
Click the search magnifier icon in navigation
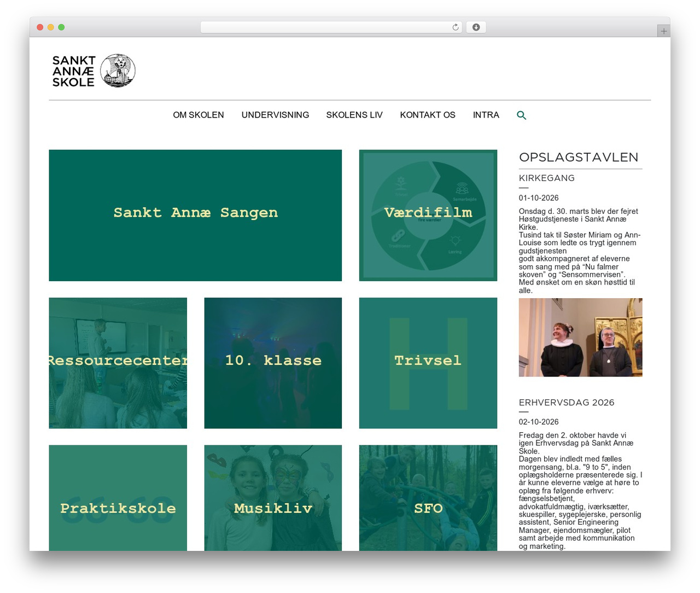pos(521,115)
